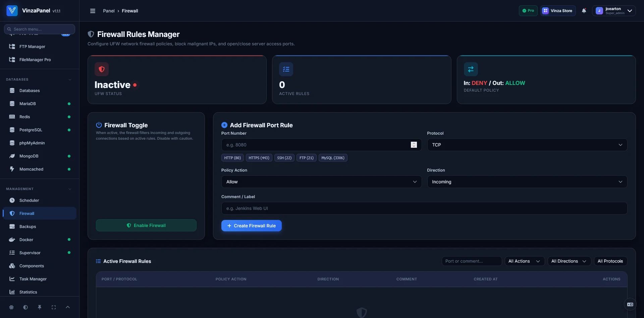Toggle the dark/light theme contrast icon
The height and width of the screenshot is (318, 644).
[25, 307]
